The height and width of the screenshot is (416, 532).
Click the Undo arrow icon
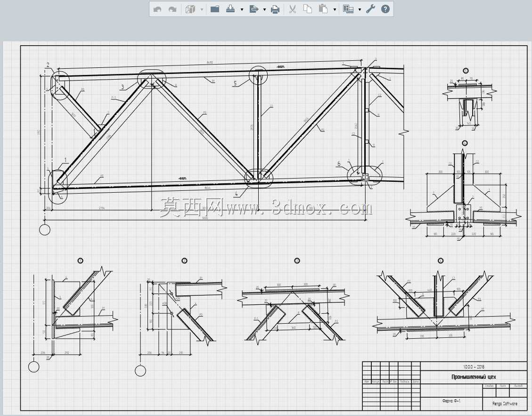click(x=157, y=9)
